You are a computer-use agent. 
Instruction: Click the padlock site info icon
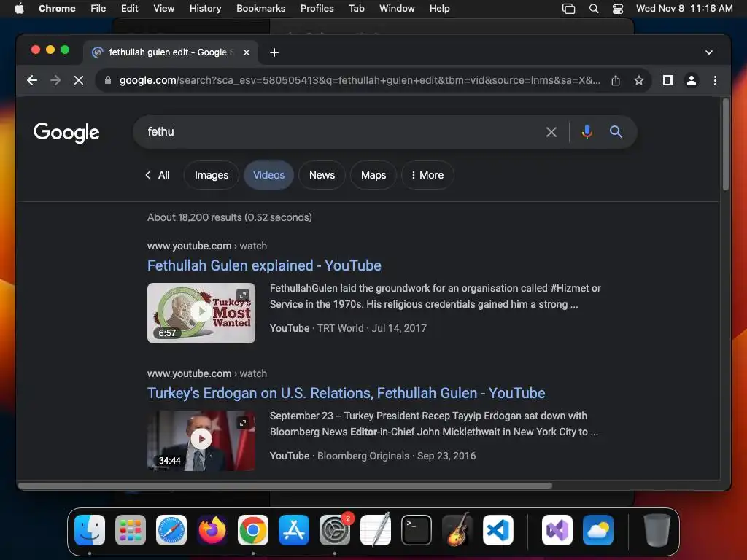pyautogui.click(x=108, y=80)
